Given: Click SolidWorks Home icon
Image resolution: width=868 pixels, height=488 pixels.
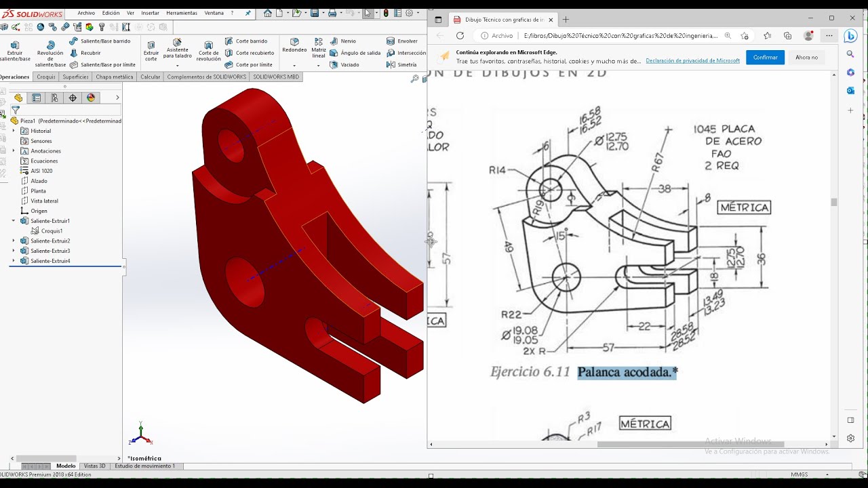Looking at the screenshot, I should point(268,13).
